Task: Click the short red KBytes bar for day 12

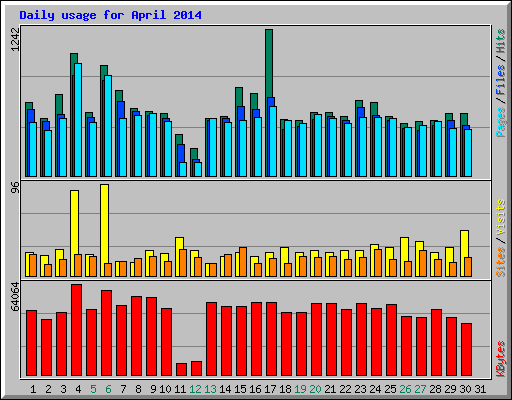Action: point(196,368)
